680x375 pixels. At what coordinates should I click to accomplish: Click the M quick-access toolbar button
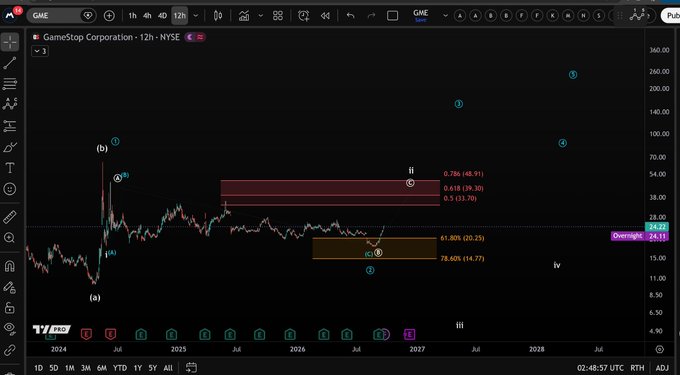coord(568,16)
